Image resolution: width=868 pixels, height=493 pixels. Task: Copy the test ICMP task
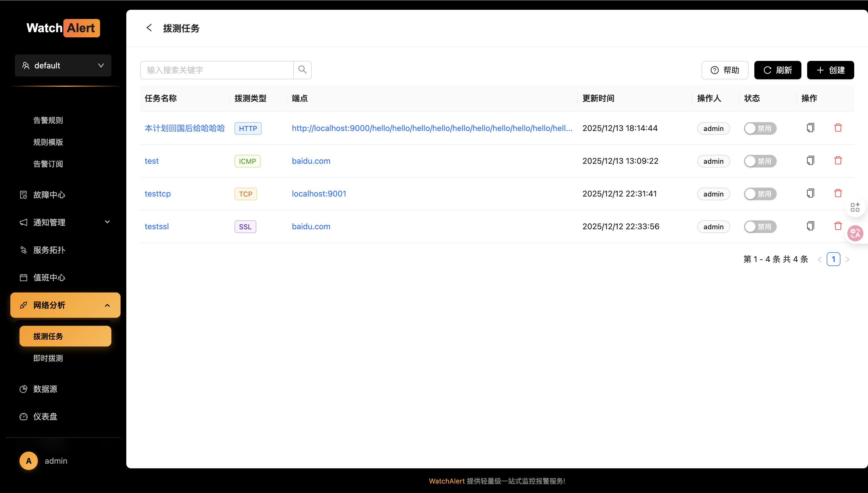(810, 161)
